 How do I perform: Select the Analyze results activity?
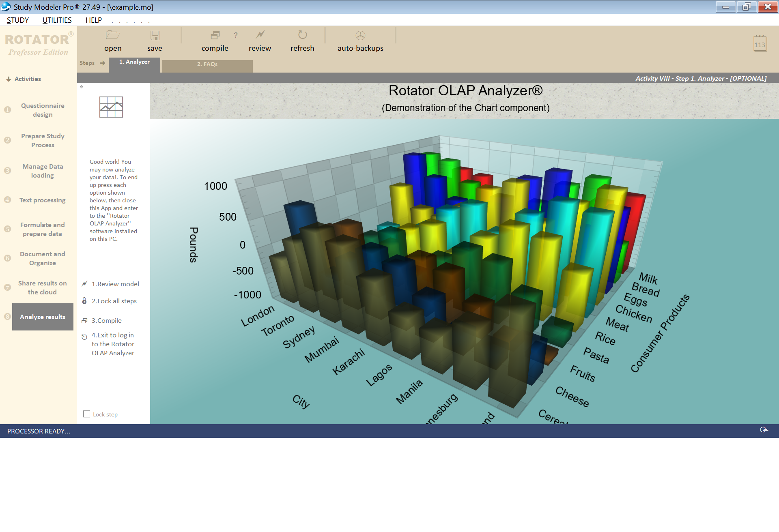click(x=43, y=317)
